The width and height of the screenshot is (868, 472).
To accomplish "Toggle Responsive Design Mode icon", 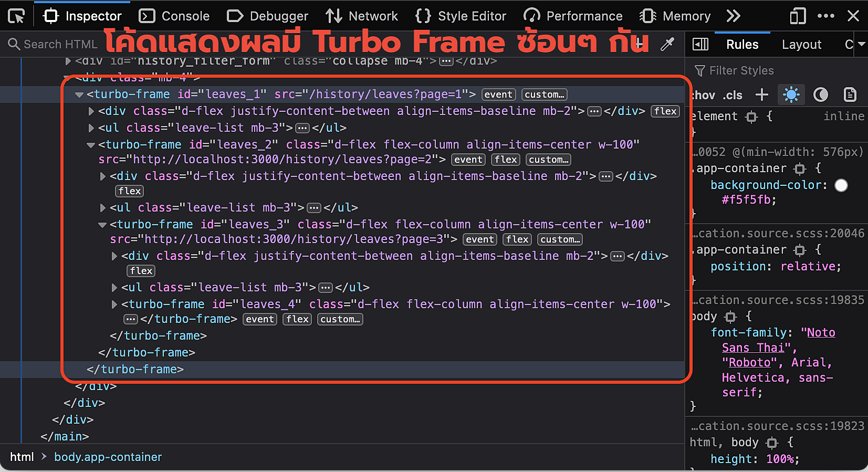I will 797,16.
